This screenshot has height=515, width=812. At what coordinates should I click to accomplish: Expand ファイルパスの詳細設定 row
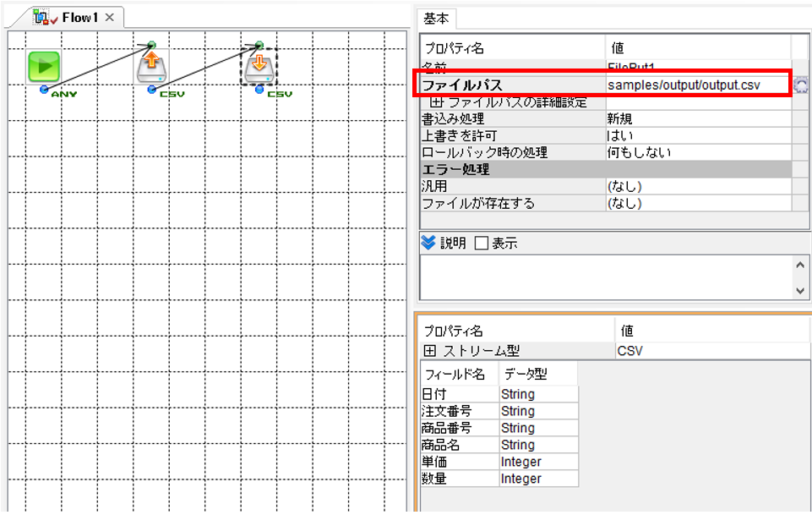tap(436, 102)
